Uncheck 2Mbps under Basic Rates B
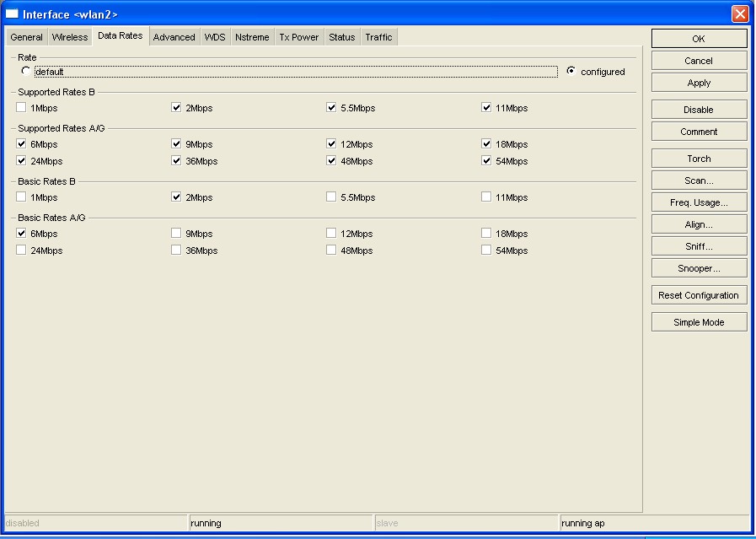 [x=176, y=197]
